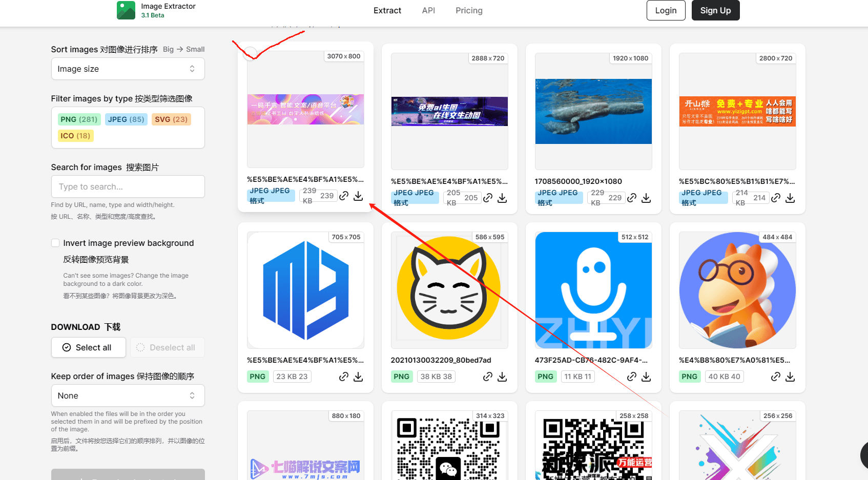
Task: Expand the Keep order None dropdown
Action: tap(128, 395)
